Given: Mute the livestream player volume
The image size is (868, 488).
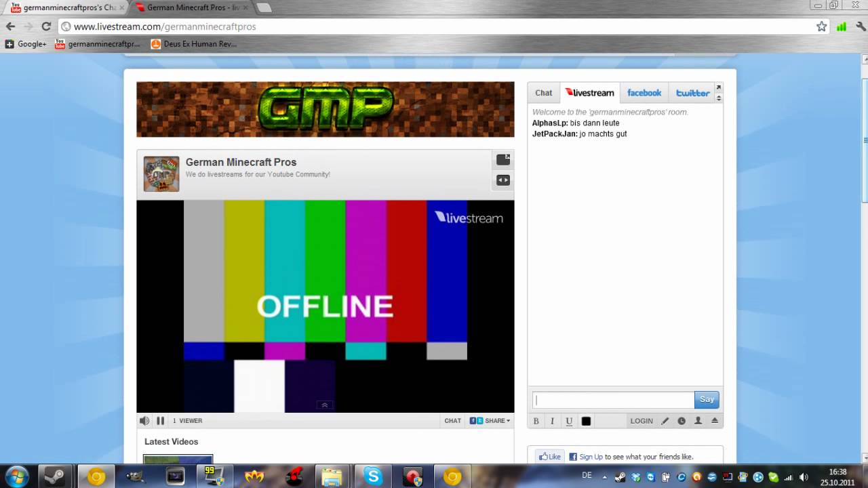Looking at the screenshot, I should click(144, 421).
